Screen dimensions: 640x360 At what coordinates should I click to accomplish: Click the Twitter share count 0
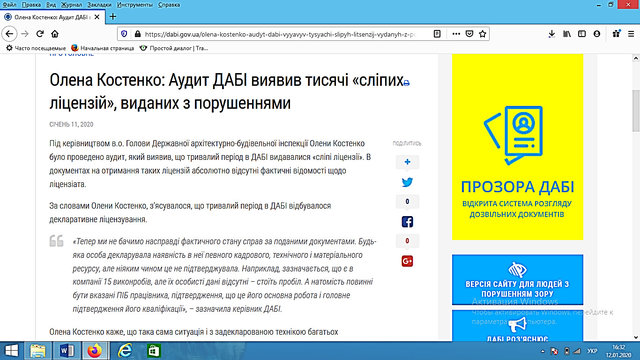click(x=407, y=202)
